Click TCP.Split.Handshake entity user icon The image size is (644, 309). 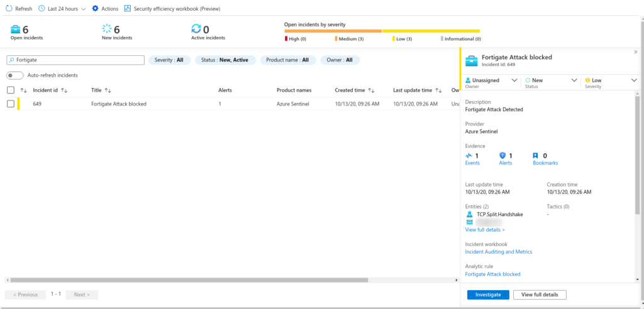[469, 215]
